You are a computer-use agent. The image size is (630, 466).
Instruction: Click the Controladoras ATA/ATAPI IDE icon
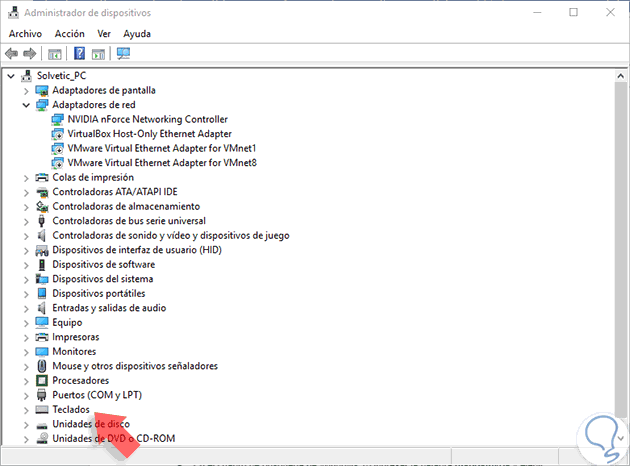[42, 192]
